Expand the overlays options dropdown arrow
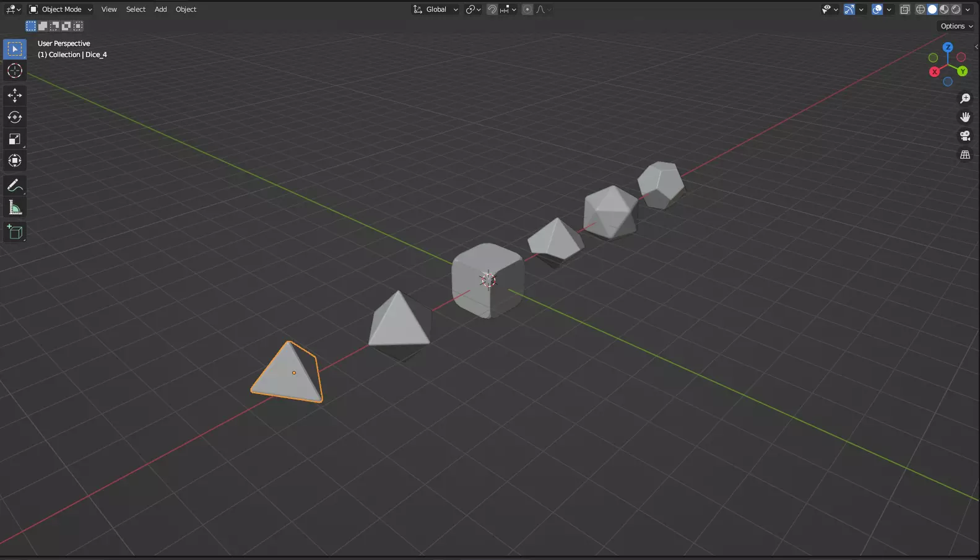Screen dimensions: 980x560 [x=889, y=9]
